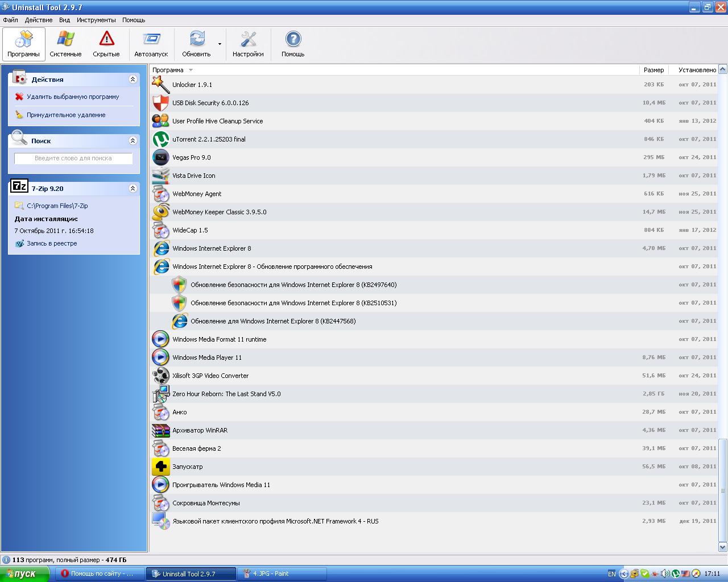
Task: Click the Uninstall Tool 2.9.7 taskbar button
Action: [191, 574]
